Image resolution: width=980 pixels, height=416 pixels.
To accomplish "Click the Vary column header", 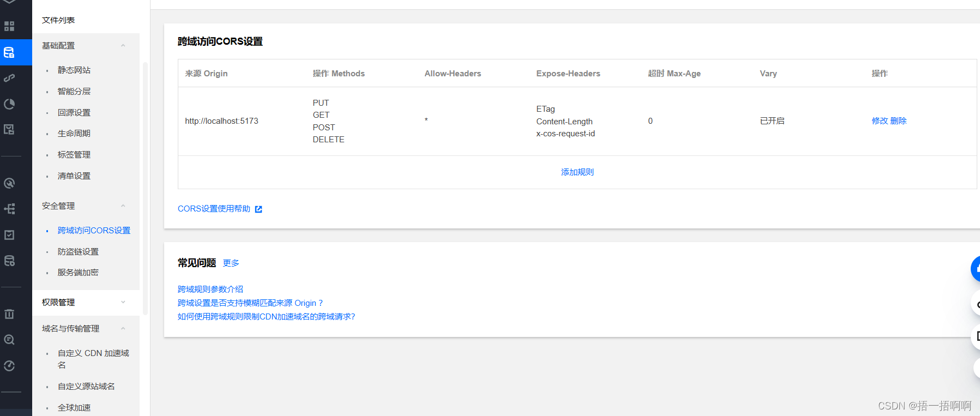I will [768, 74].
